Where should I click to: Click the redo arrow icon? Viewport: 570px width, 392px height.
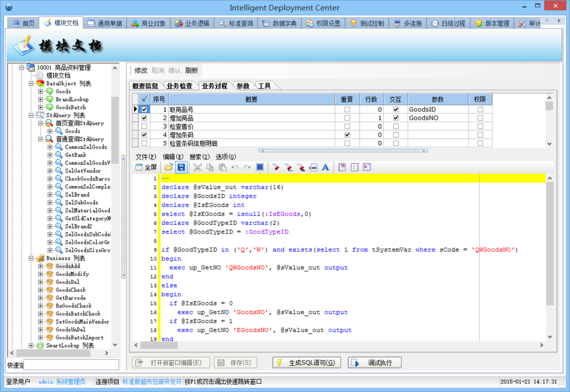tap(247, 167)
